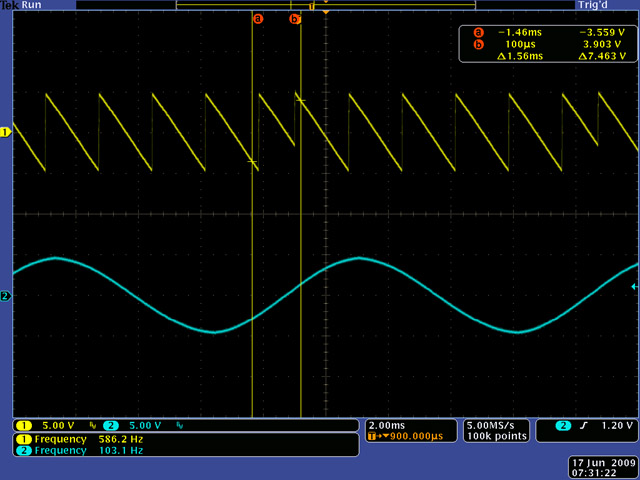Click the rising edge trigger slope icon

pos(586,426)
